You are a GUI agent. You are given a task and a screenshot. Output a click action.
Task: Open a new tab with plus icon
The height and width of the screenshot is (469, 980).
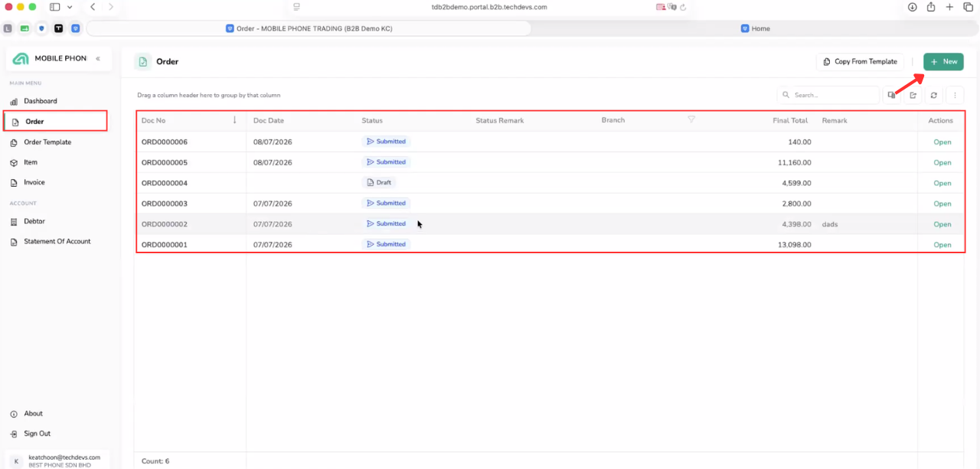pos(949,7)
